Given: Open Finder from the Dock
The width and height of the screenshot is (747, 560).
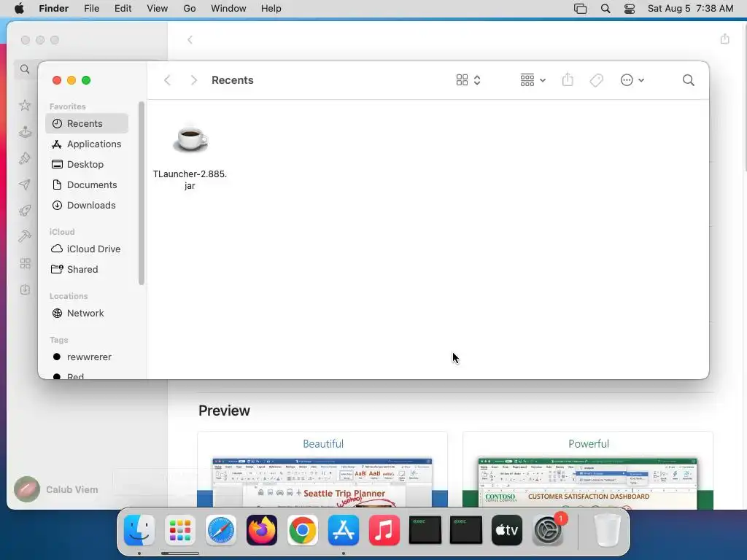Looking at the screenshot, I should (139, 530).
